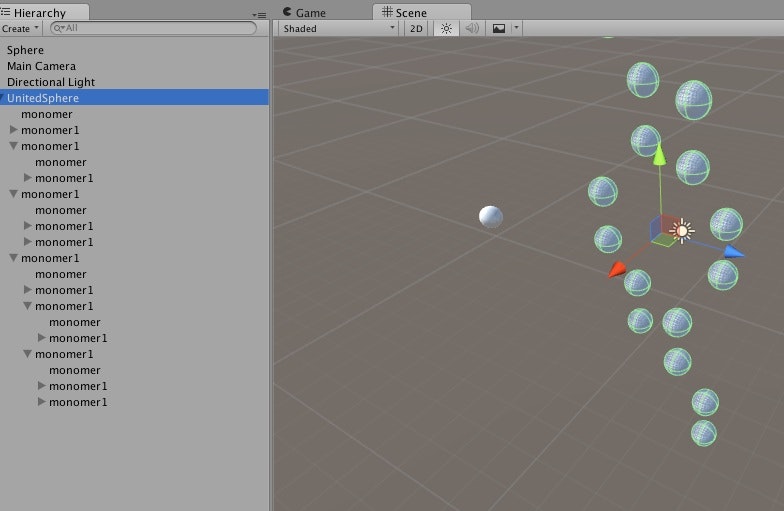Viewport: 784px width, 511px height.
Task: Select the UnitedSphere row
Action: coord(134,98)
